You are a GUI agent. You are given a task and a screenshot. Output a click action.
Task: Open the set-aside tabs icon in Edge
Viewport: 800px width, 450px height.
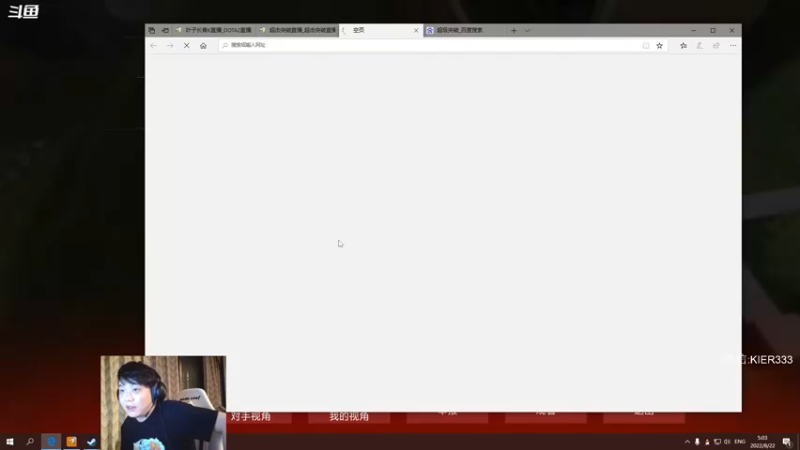tap(152, 30)
